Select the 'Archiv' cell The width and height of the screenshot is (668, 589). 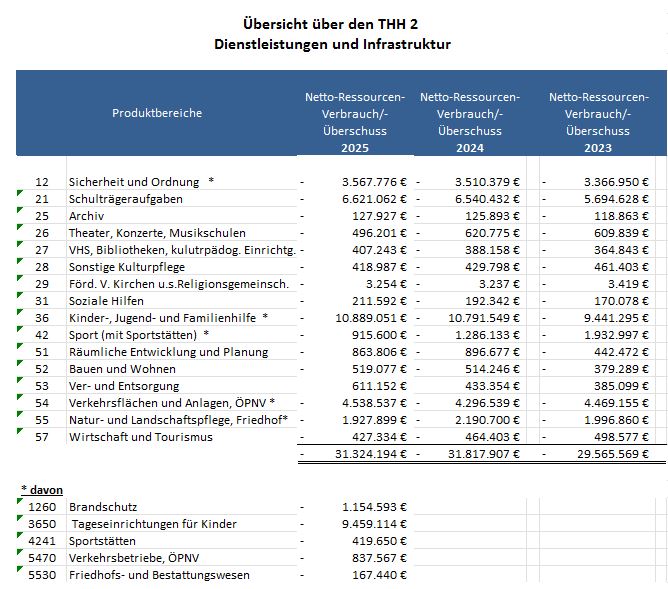(x=85, y=216)
